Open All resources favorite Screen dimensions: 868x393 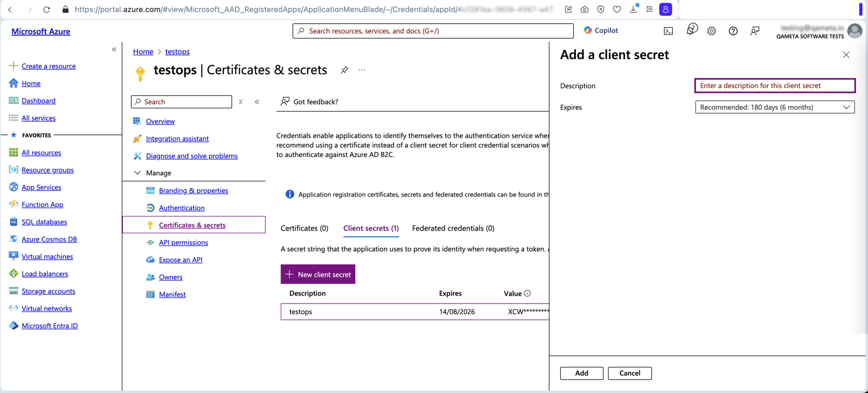(41, 153)
